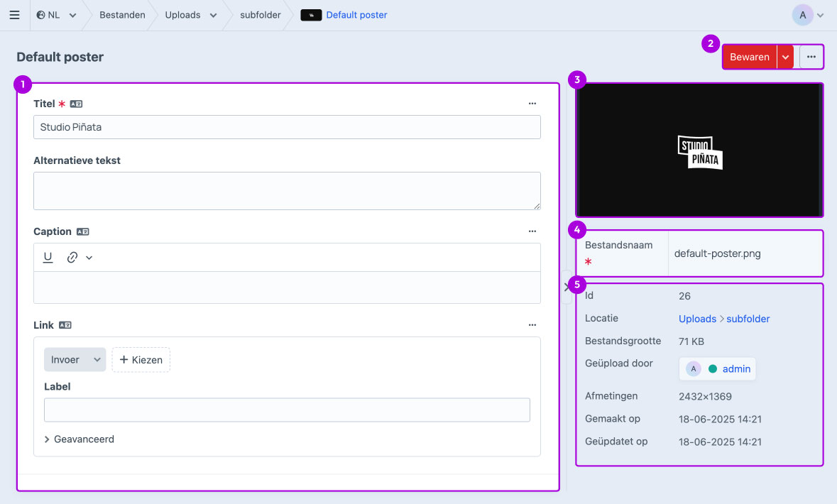Collapse the sidebar toggle handle
Image resolution: width=837 pixels, height=504 pixels.
click(567, 287)
